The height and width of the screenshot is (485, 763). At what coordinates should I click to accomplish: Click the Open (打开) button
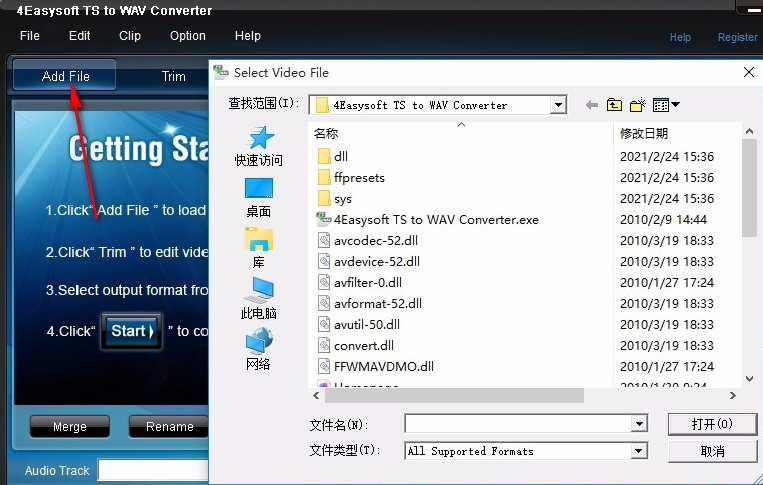(x=712, y=424)
